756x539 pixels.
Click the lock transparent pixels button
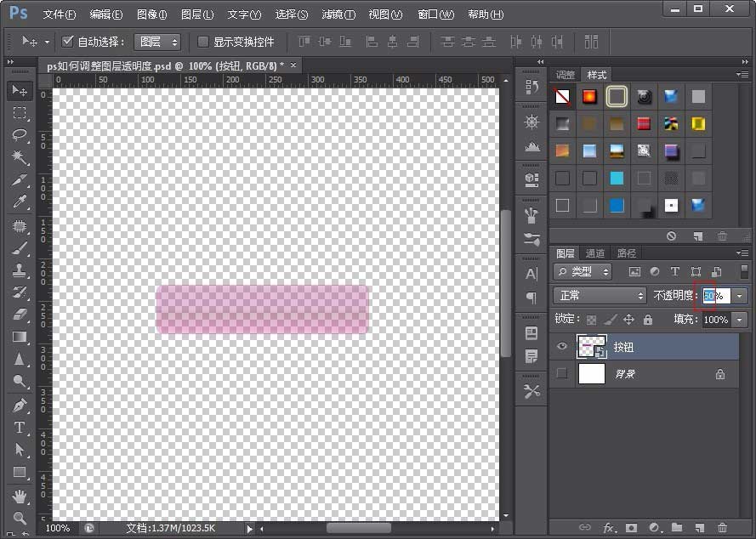590,320
